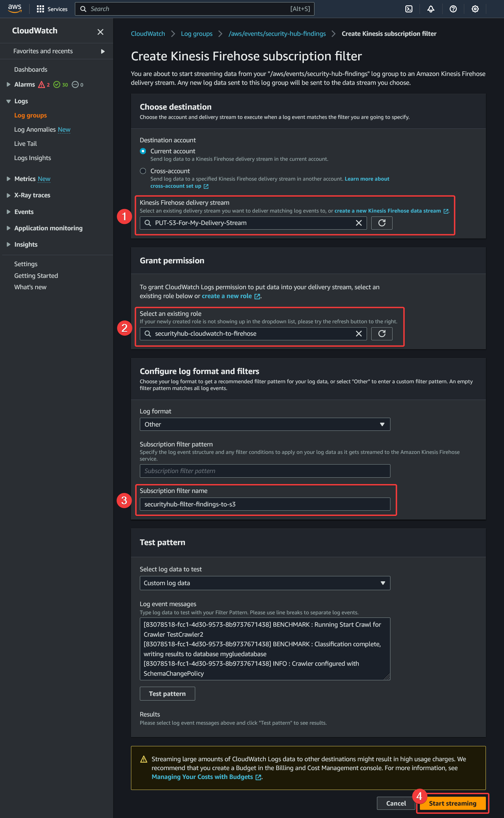Click the Cancel button

[396, 803]
